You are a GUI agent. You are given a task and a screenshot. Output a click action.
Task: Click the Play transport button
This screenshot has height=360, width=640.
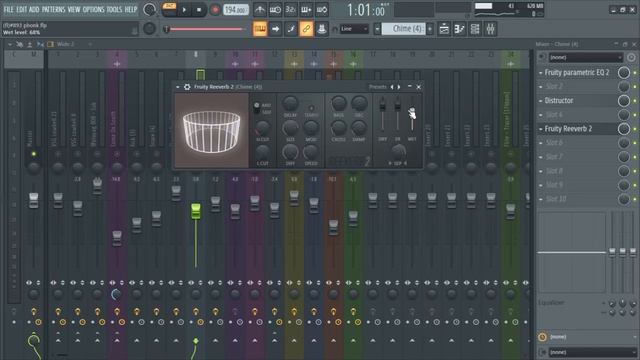(184, 9)
